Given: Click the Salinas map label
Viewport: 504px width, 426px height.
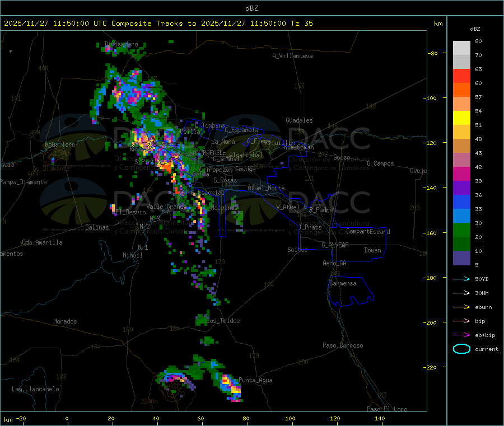Looking at the screenshot, I should pyautogui.click(x=97, y=227).
